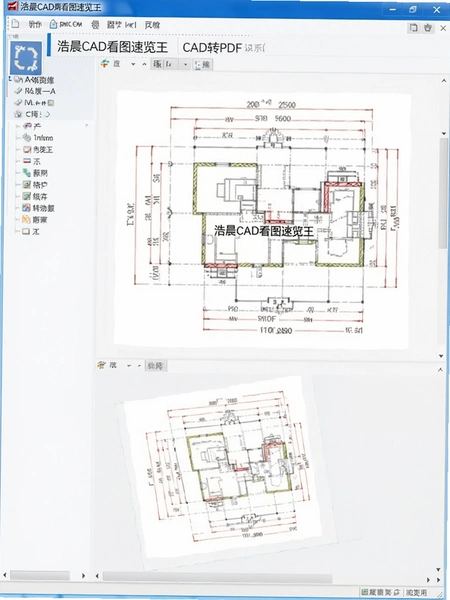Click the upper pane vertical scrollbar thumb
Image resolution: width=450 pixels, height=600 pixels.
(444, 194)
